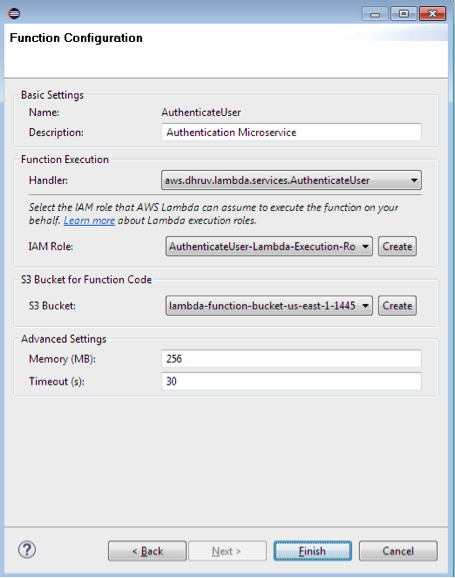455x578 pixels.
Task: Click the Timeout (s): label
Action: (x=57, y=382)
